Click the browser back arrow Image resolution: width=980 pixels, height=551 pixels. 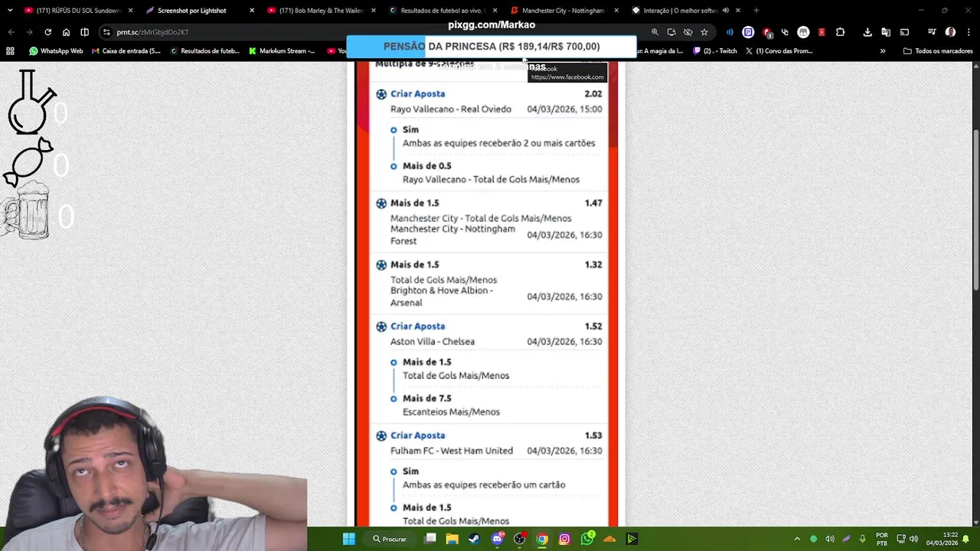11,32
